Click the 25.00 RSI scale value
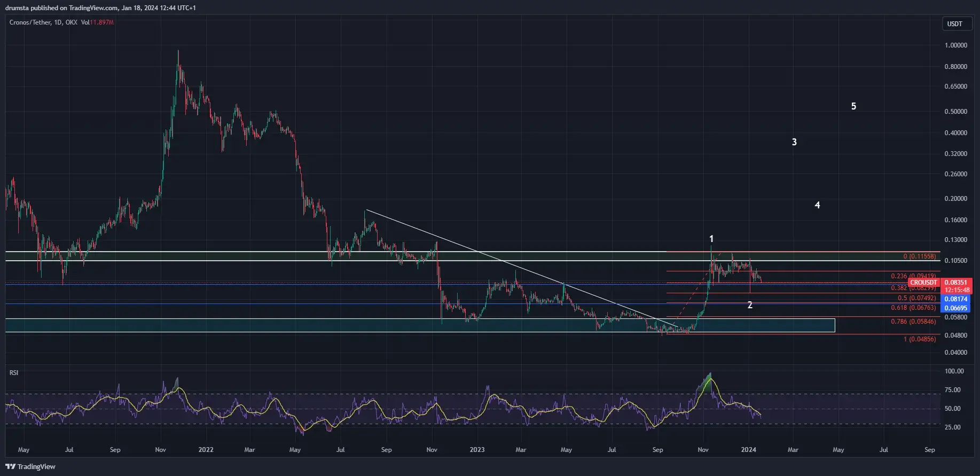Screen dimensions: 980x476 (952, 427)
